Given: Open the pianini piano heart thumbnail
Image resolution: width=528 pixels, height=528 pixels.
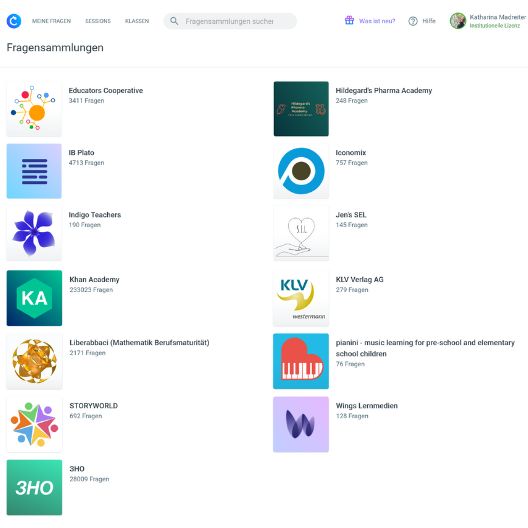Looking at the screenshot, I should click(x=301, y=361).
